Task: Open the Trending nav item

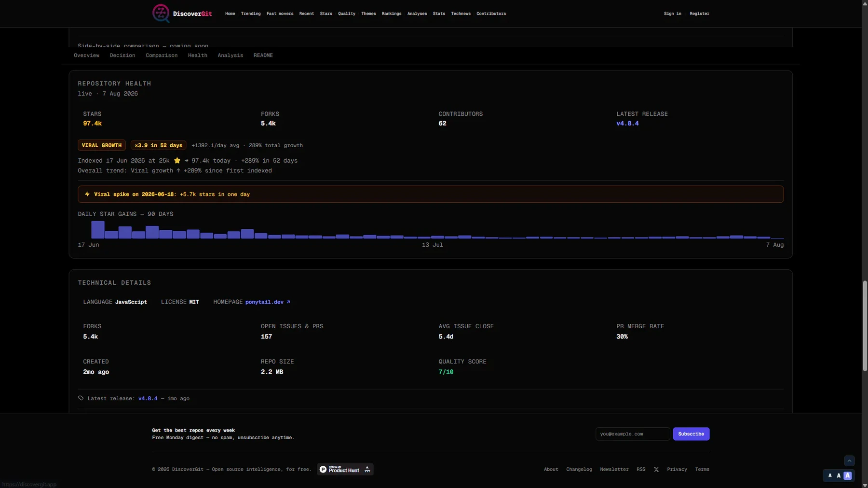Action: pyautogui.click(x=251, y=14)
